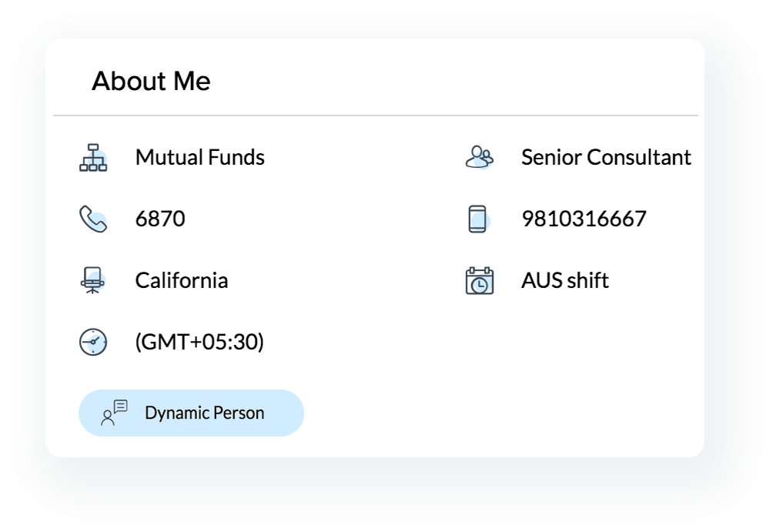
Task: Click the (GMT+05:30) time zone text
Action: tap(199, 342)
